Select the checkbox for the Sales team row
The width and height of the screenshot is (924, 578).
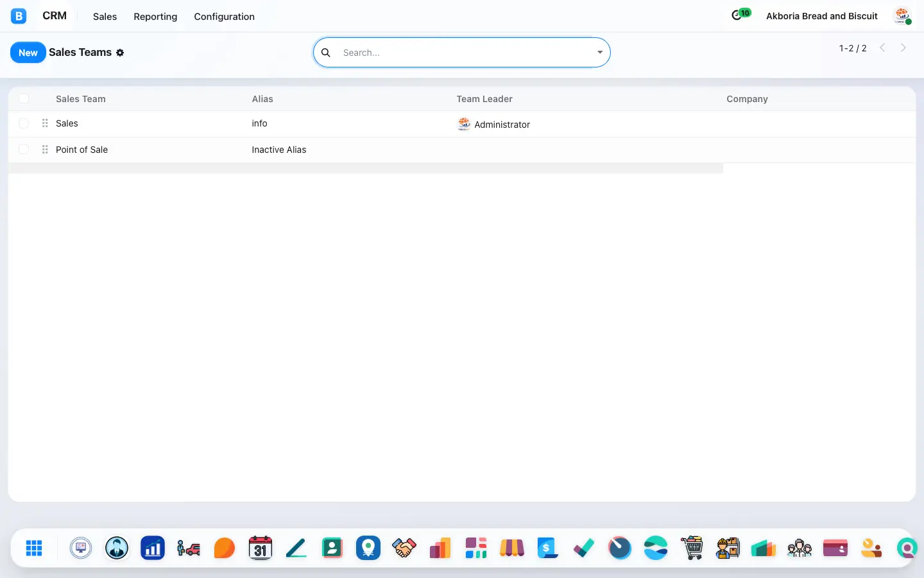[24, 123]
